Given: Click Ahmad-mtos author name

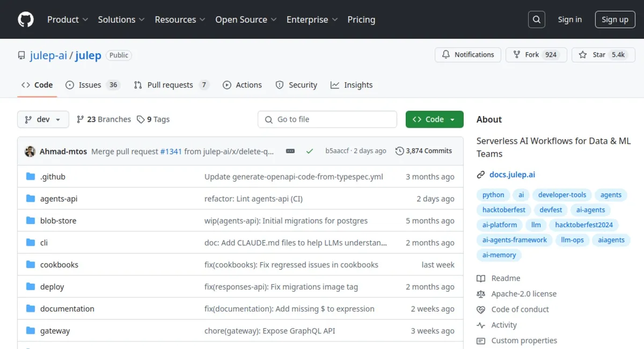Looking at the screenshot, I should [63, 151].
